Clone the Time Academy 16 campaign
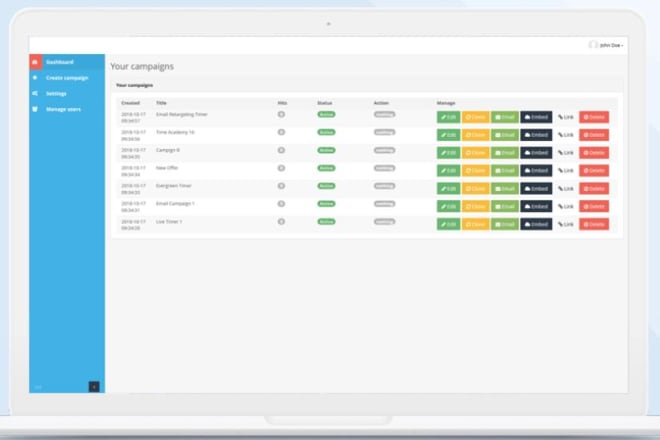This screenshot has width=660, height=440. 476,135
